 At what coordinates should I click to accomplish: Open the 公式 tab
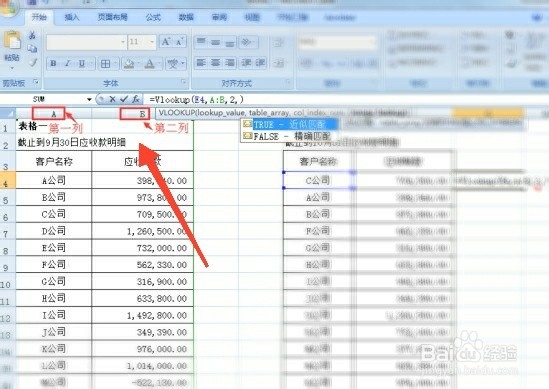[x=153, y=17]
